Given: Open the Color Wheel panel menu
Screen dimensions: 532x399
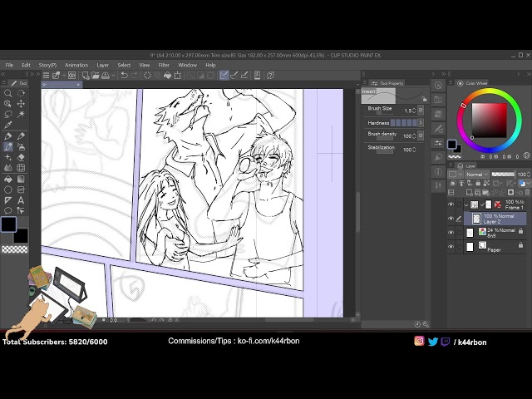Looking at the screenshot, I should 451,83.
